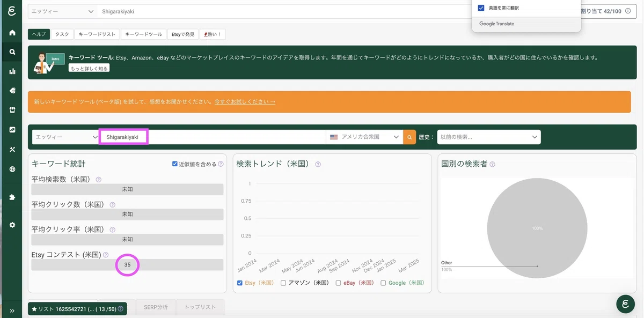This screenshot has width=644, height=318.
Task: Open the Home dashboard sidebar icon
Action: (x=12, y=33)
